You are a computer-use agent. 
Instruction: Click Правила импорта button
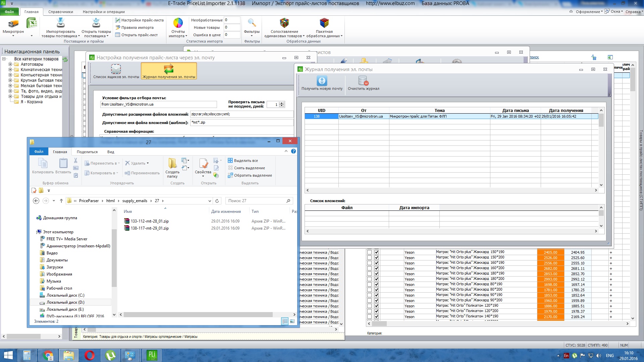[135, 27]
